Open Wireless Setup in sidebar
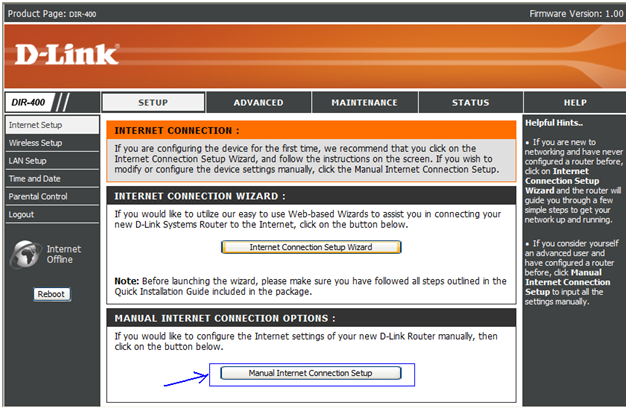The height and width of the screenshot is (410, 628). point(52,143)
